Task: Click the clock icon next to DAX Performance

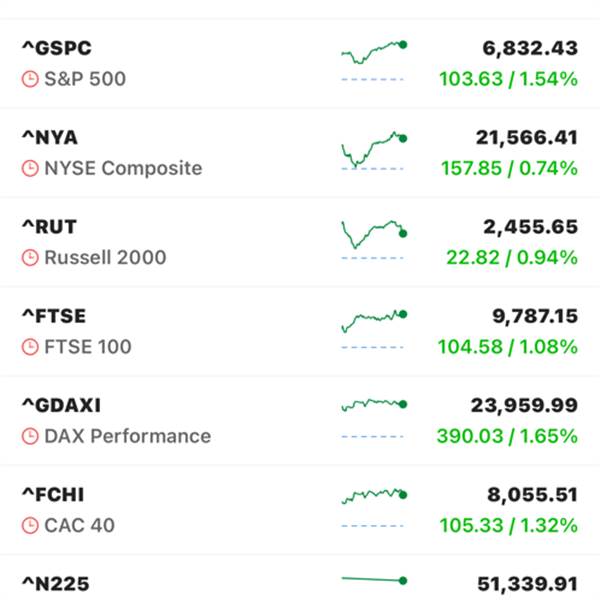Action: [30, 436]
